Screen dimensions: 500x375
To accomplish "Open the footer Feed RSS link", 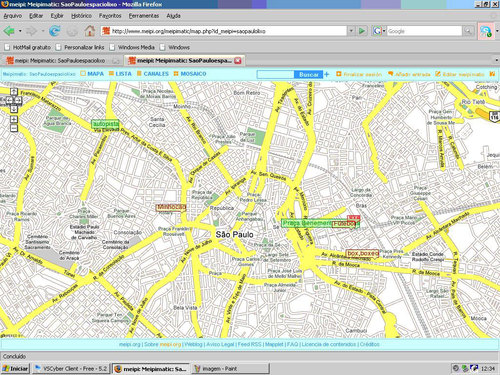I will coord(250,344).
